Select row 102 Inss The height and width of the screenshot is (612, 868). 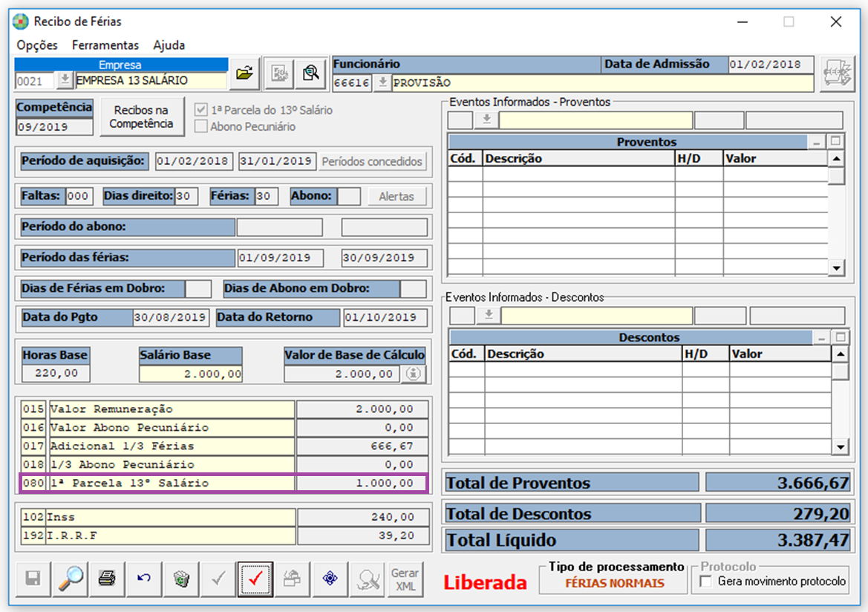click(x=225, y=517)
